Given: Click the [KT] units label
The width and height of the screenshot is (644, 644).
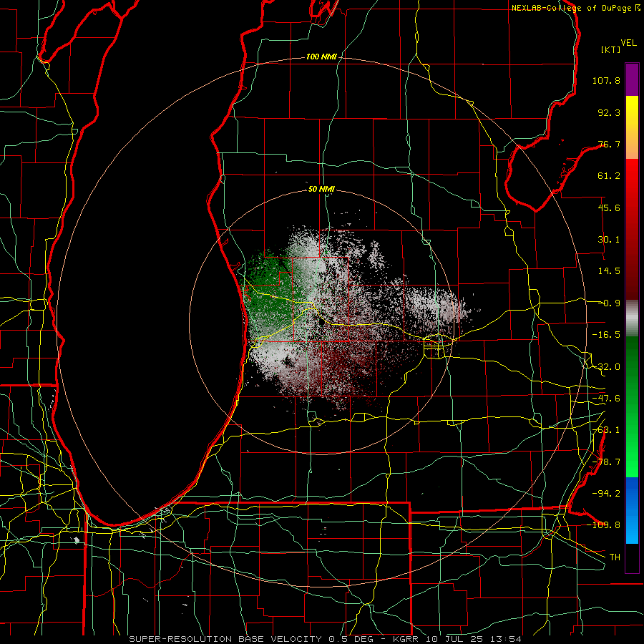Looking at the screenshot, I should pos(611,49).
